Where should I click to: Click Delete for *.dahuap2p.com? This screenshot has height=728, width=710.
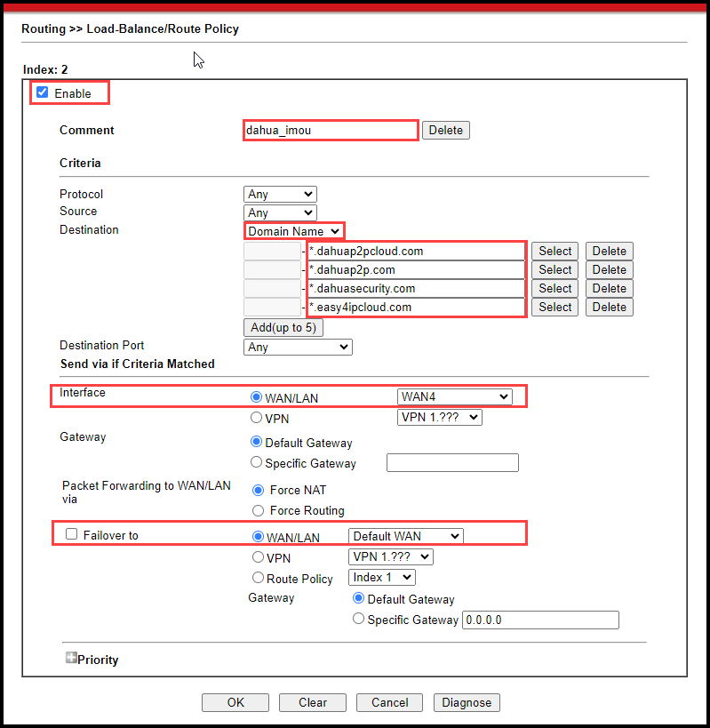[610, 269]
